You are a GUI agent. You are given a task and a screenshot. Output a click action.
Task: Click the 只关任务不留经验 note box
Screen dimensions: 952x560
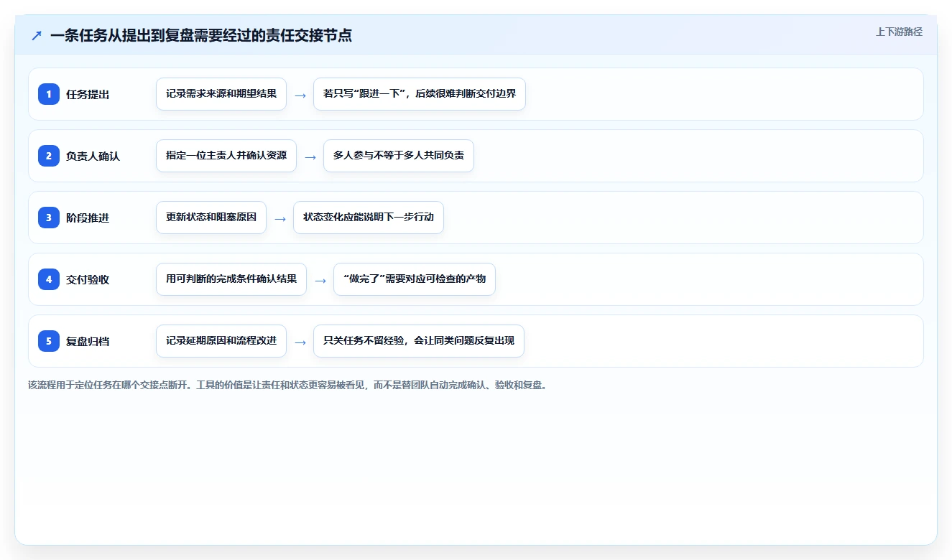click(419, 341)
